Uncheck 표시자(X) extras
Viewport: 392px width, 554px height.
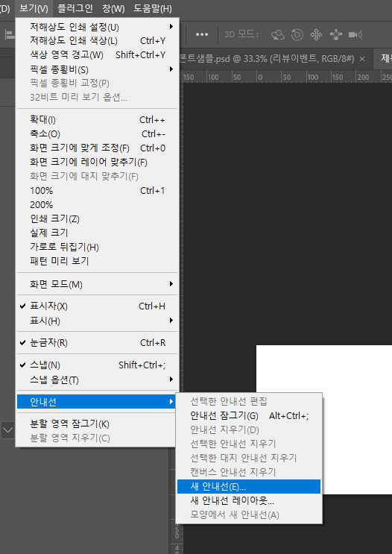(x=98, y=306)
